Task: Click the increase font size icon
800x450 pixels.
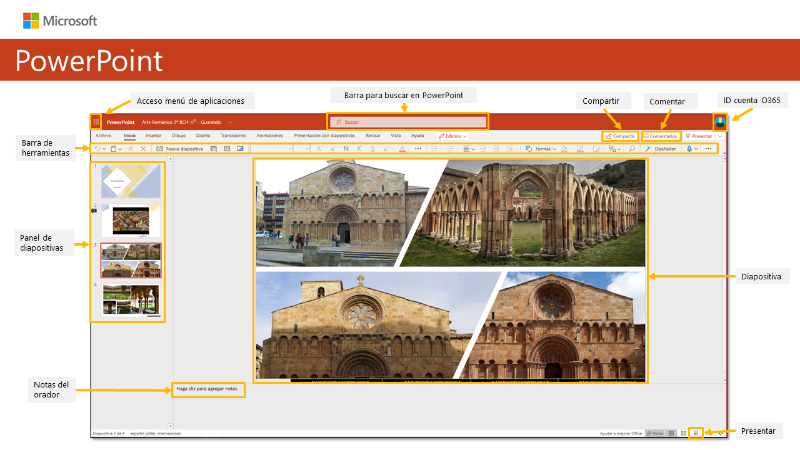Action: (x=319, y=148)
